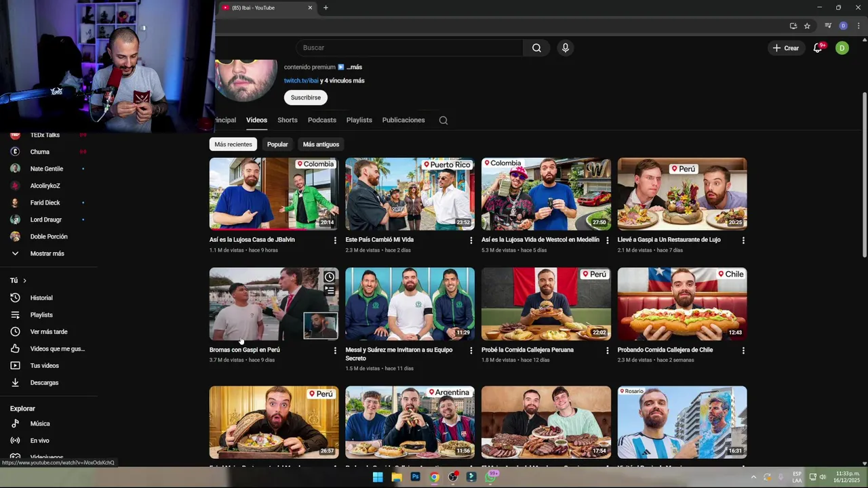Activate voice search microphone
Image resolution: width=868 pixels, height=488 pixels.
coord(565,48)
